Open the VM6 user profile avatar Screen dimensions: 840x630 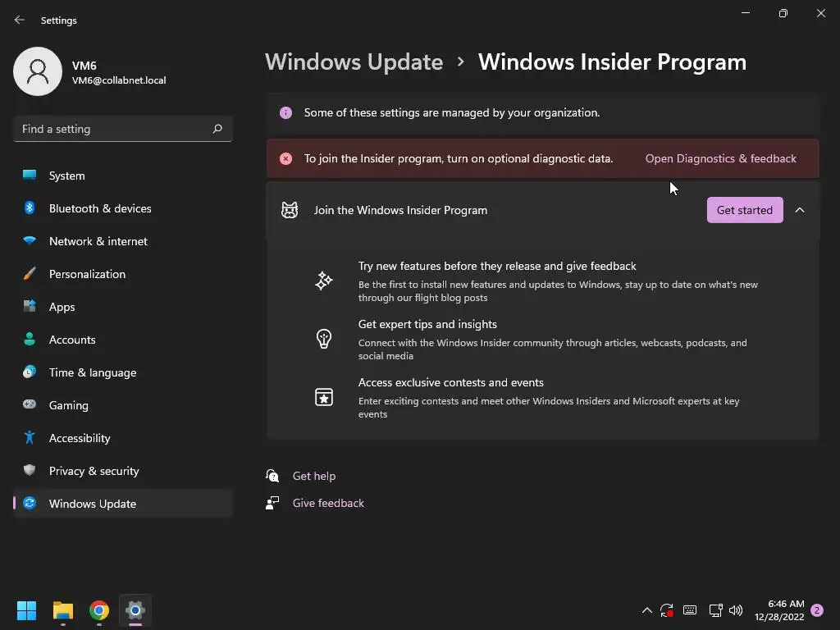pos(38,71)
